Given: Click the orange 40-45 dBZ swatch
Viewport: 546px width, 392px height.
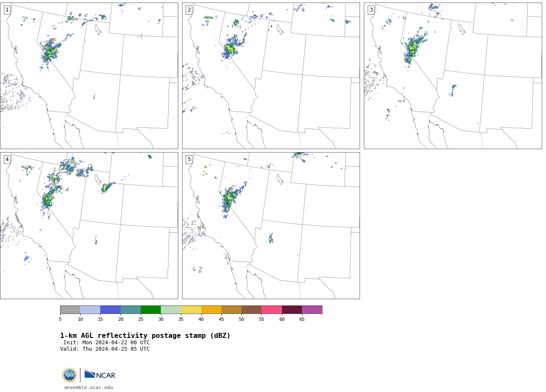Looking at the screenshot, I should (211, 310).
